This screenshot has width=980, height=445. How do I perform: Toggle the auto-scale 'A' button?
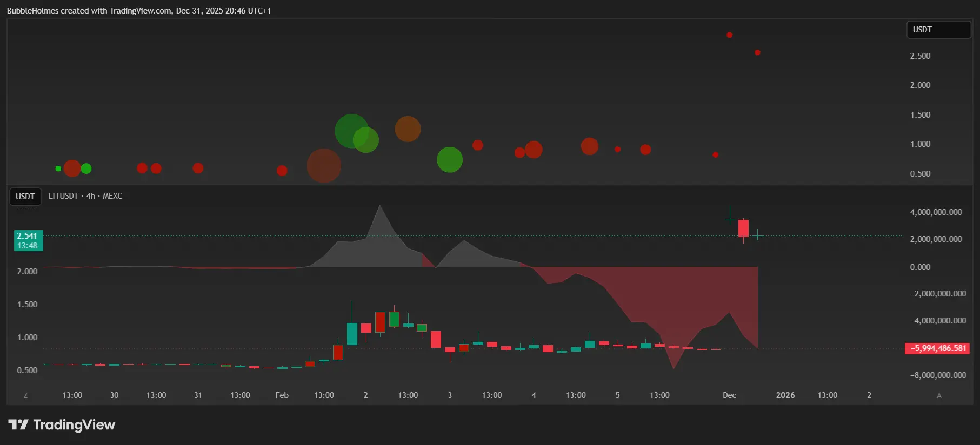(939, 395)
